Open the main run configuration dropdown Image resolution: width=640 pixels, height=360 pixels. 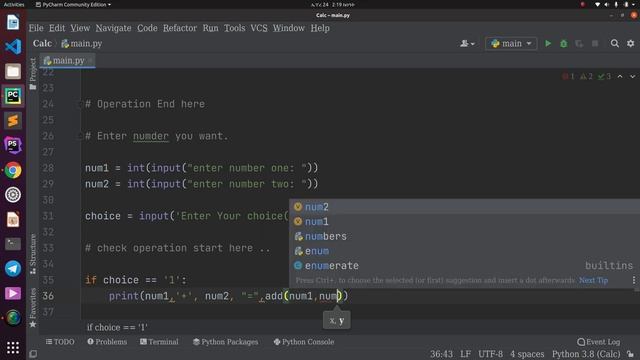coord(511,43)
